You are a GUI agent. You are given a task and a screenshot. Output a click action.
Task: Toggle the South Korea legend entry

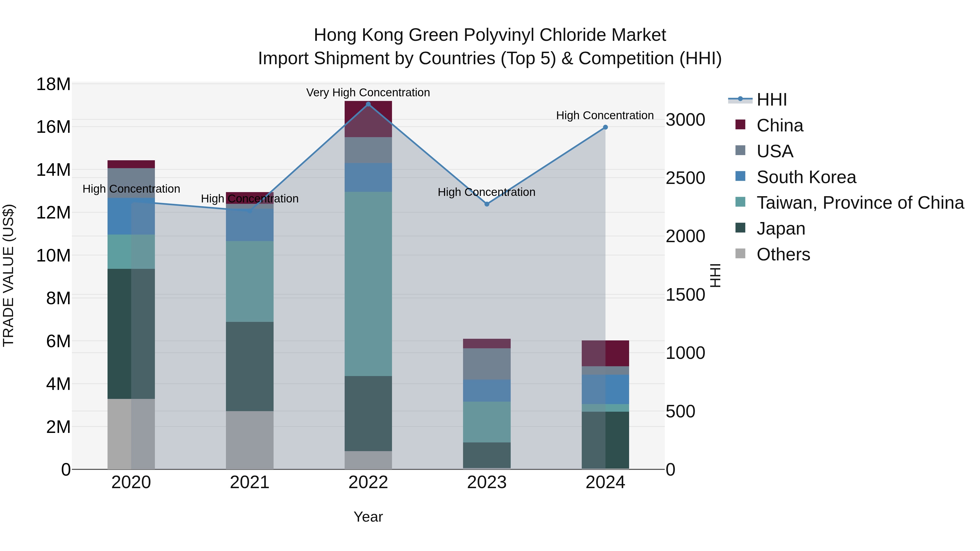(795, 177)
